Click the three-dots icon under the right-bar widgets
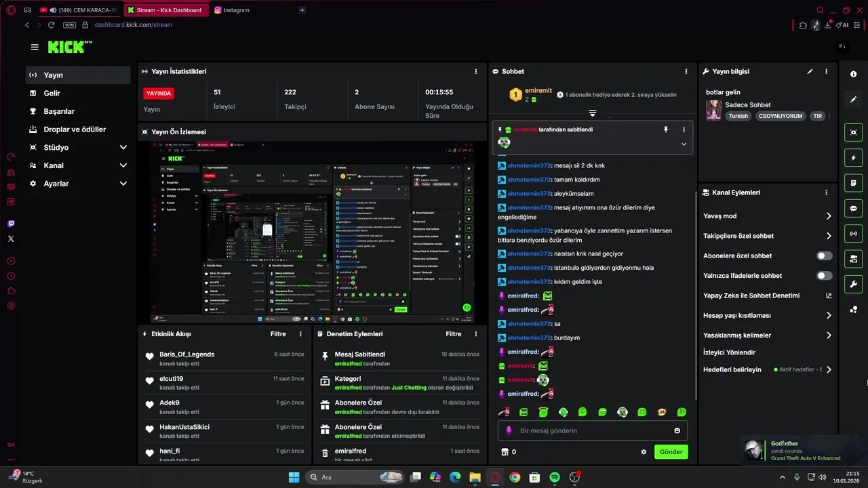 [853, 310]
